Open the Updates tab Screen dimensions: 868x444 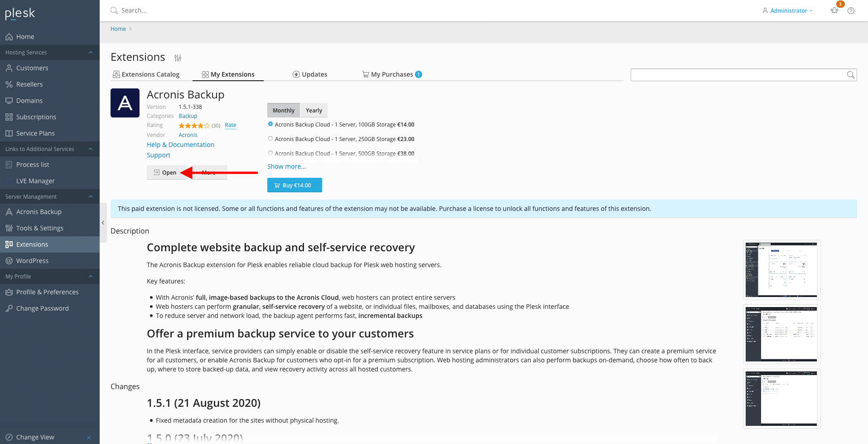click(310, 74)
